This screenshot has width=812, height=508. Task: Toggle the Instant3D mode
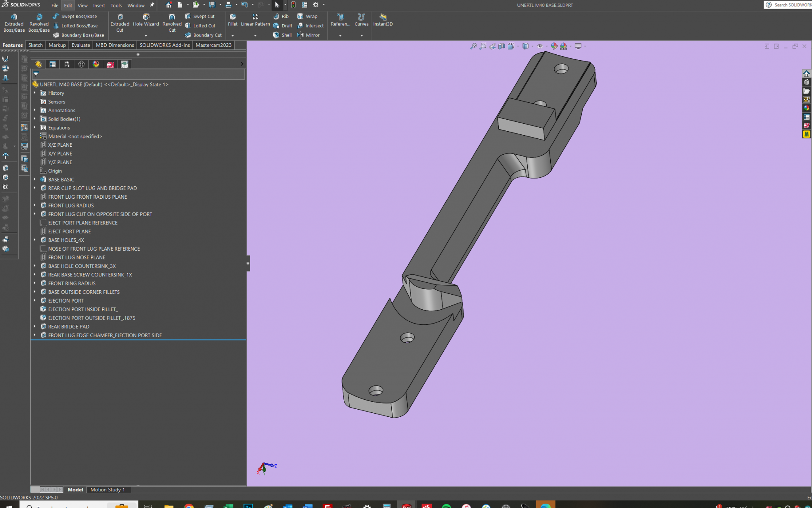click(383, 20)
